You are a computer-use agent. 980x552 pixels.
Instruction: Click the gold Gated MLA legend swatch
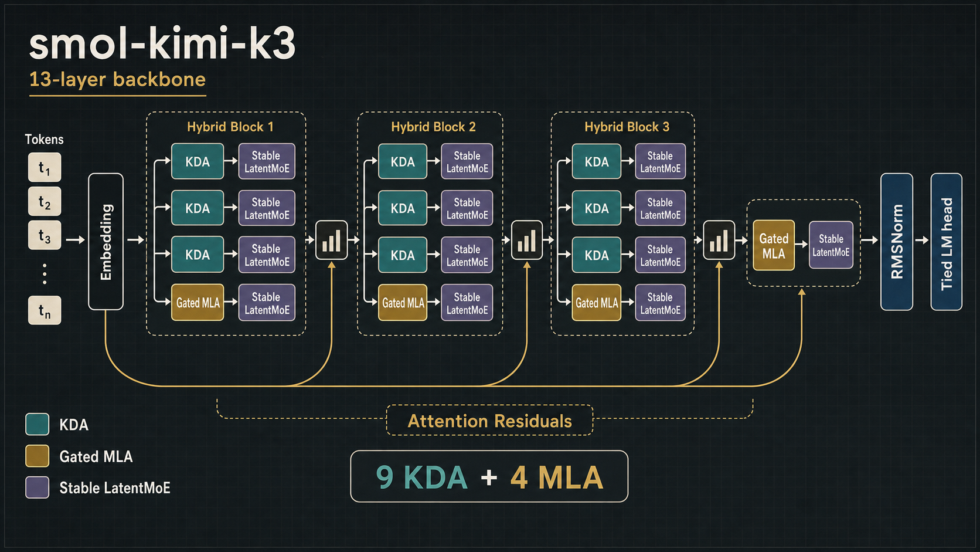[37, 456]
